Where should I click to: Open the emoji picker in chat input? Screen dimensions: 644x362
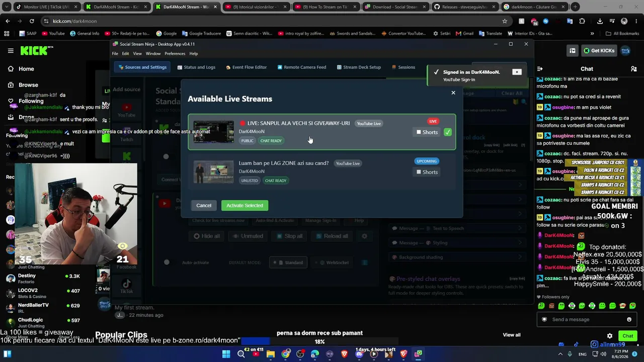click(x=629, y=319)
